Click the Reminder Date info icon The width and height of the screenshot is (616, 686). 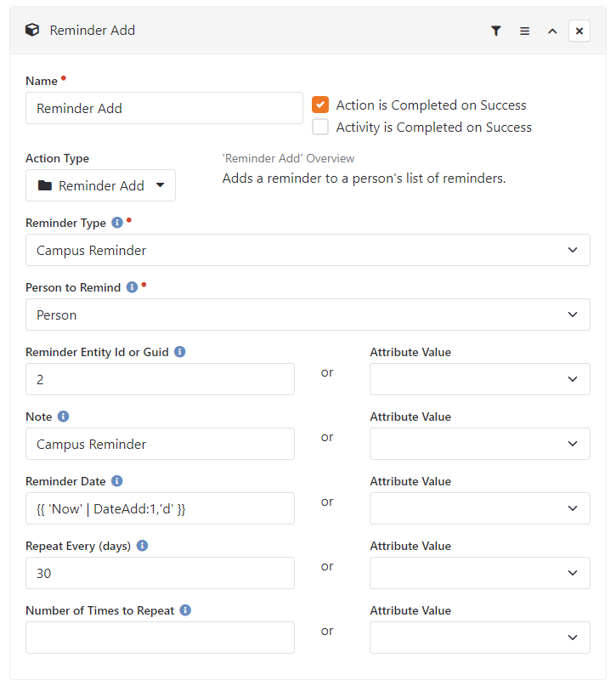coord(116,481)
